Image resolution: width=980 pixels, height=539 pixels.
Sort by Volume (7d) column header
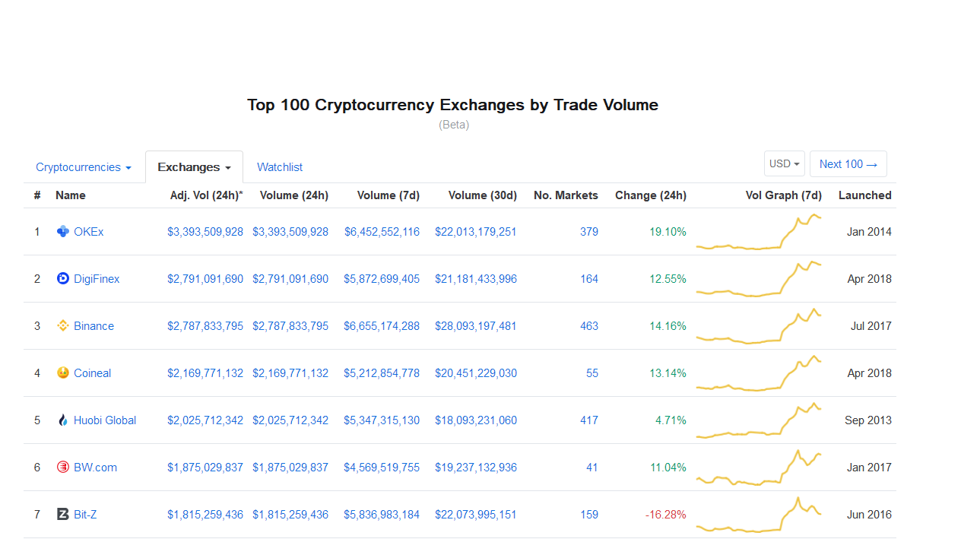click(388, 195)
